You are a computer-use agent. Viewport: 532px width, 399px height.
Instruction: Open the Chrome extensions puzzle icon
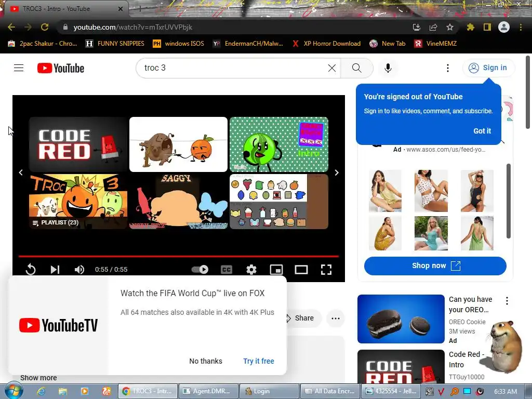(x=470, y=27)
